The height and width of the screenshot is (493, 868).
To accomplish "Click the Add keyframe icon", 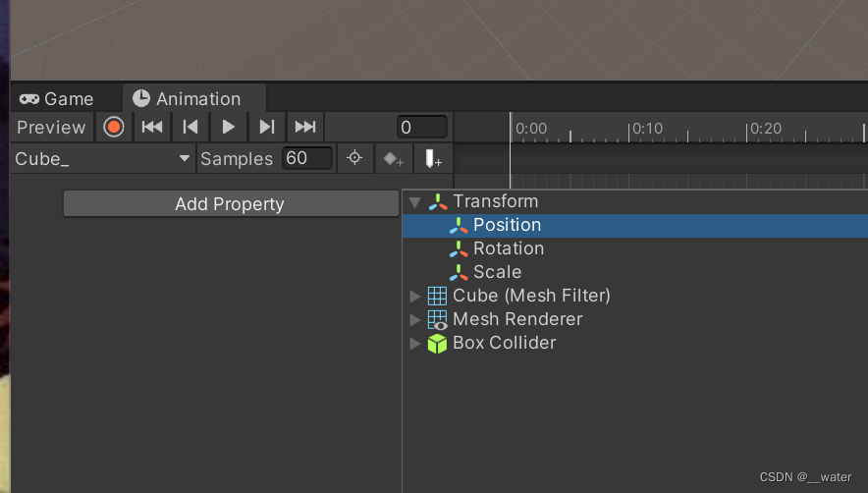I will [x=394, y=159].
